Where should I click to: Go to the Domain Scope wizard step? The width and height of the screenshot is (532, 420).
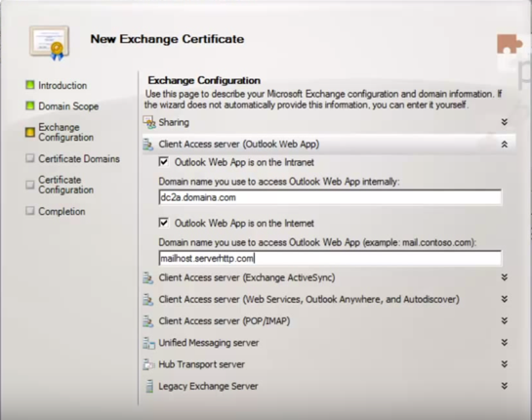coord(68,106)
